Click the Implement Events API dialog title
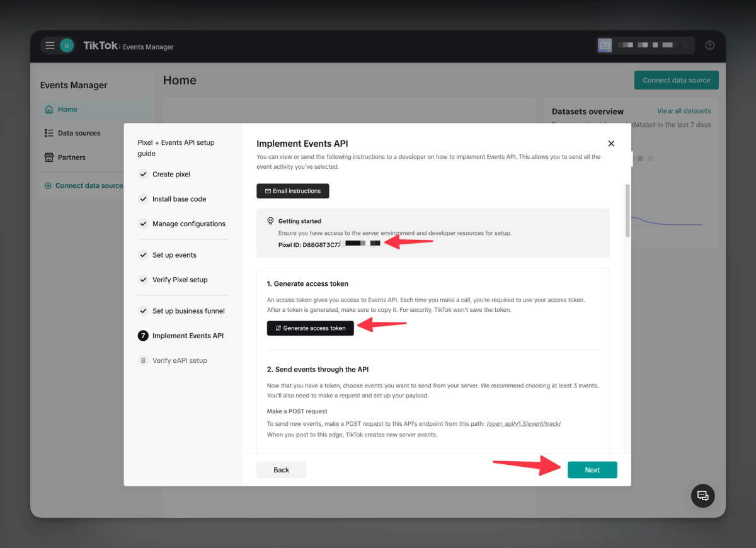The height and width of the screenshot is (548, 756). point(302,144)
